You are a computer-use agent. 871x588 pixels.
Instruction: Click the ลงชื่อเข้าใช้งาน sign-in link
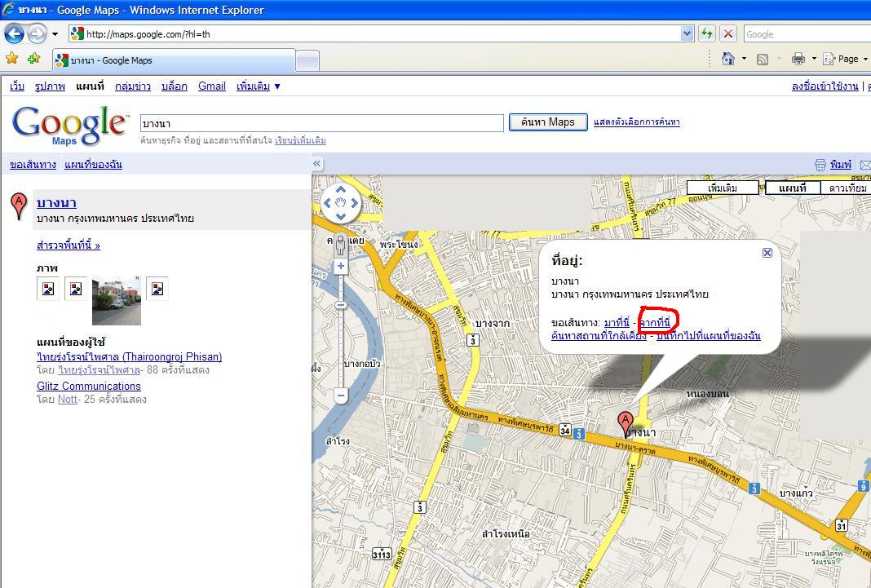click(825, 86)
